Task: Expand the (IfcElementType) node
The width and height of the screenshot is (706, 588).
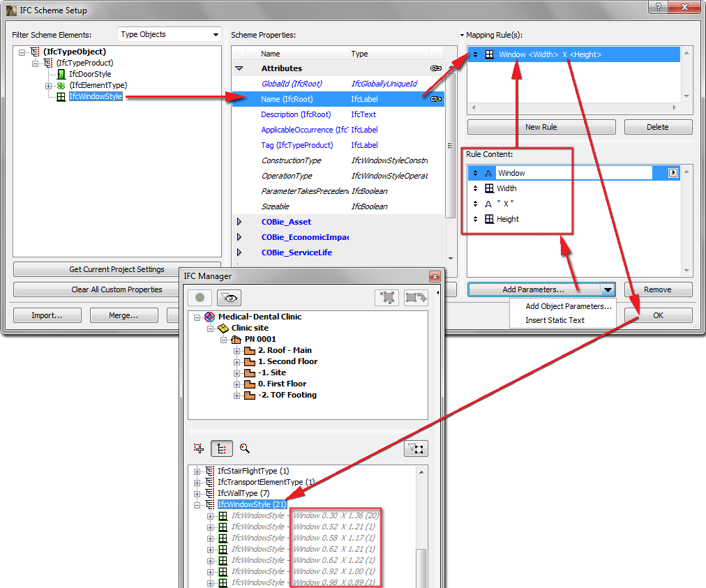Action: [48, 86]
